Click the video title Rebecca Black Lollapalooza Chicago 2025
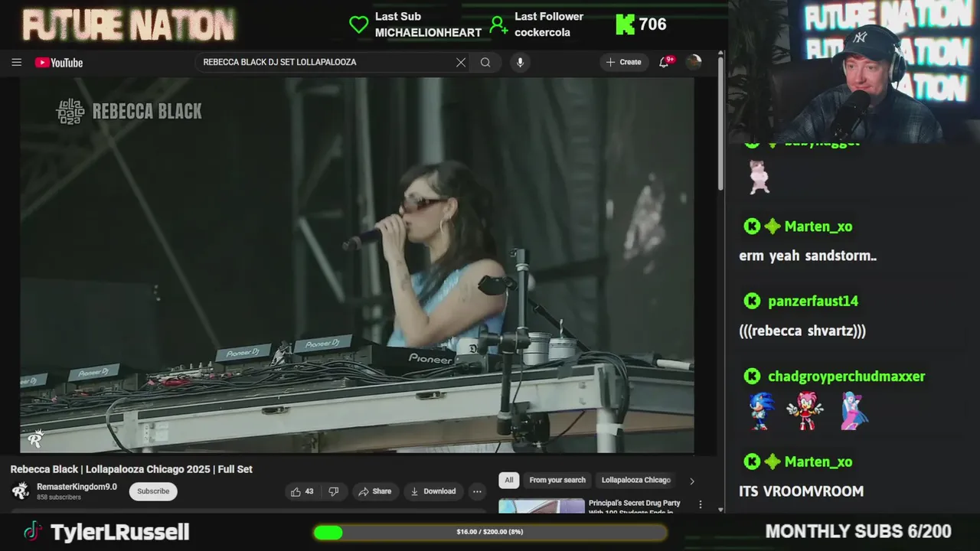The width and height of the screenshot is (980, 551). point(132,469)
